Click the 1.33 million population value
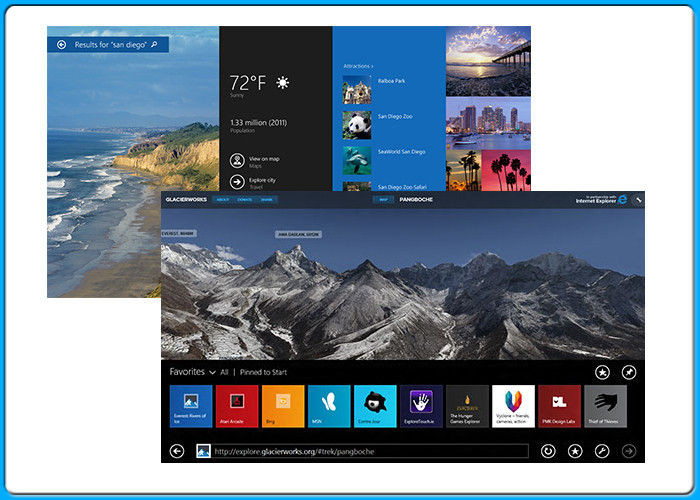 tap(258, 122)
